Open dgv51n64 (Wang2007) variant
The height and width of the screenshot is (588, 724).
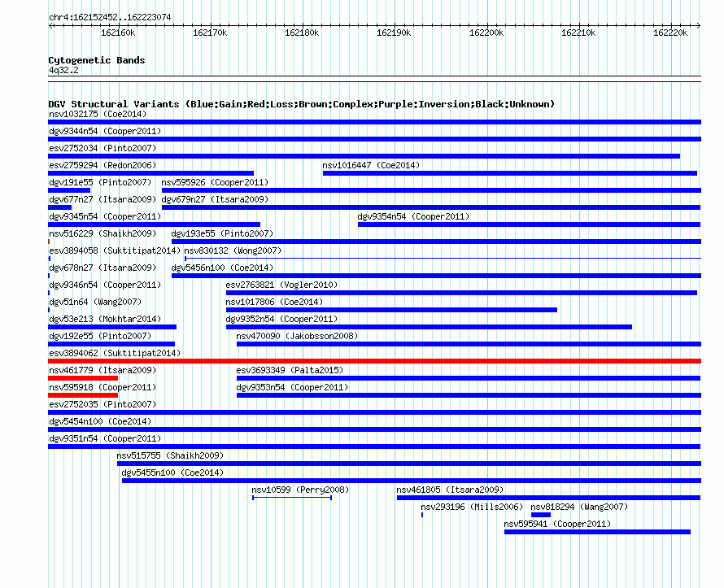tap(95, 302)
